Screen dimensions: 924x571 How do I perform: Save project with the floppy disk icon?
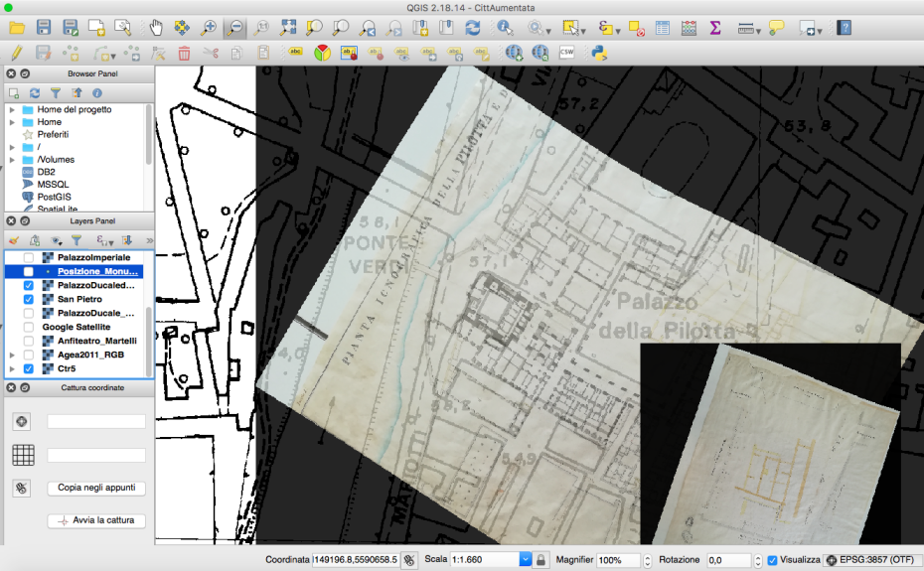(x=44, y=28)
